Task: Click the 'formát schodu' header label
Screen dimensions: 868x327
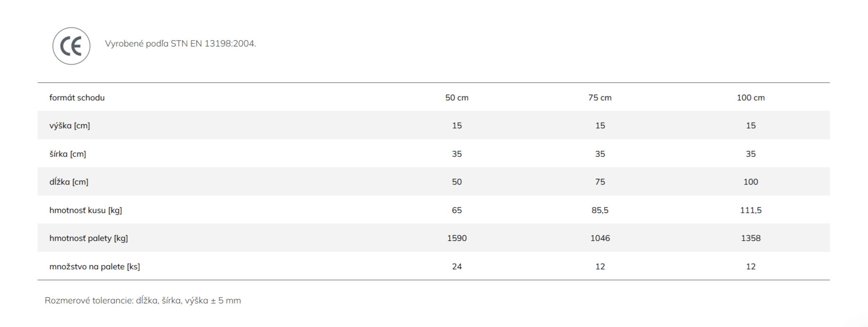Action: (77, 97)
